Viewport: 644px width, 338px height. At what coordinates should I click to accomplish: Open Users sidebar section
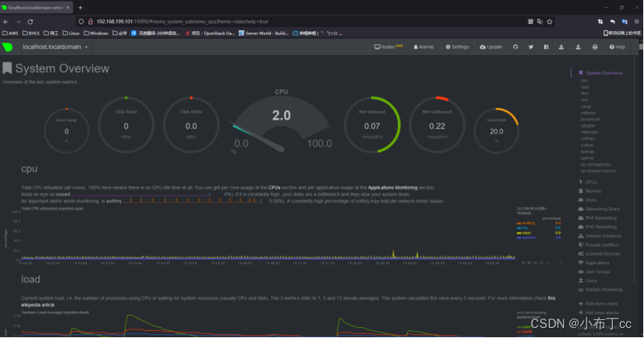587,281
